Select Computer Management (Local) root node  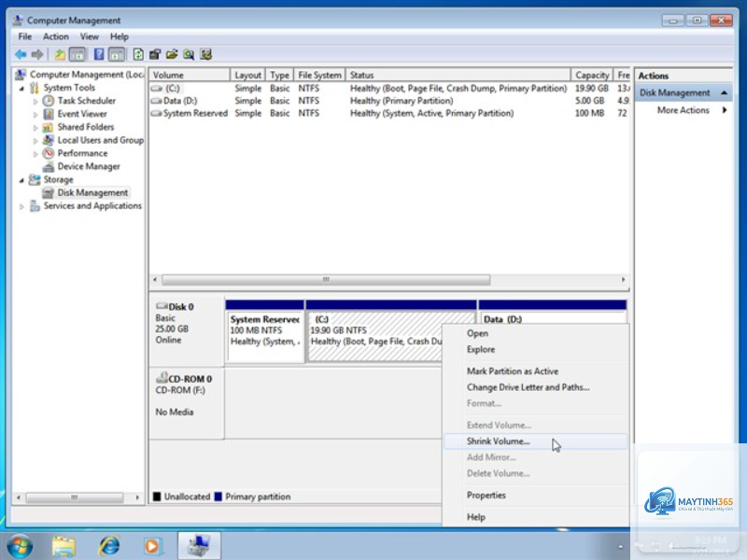click(86, 75)
